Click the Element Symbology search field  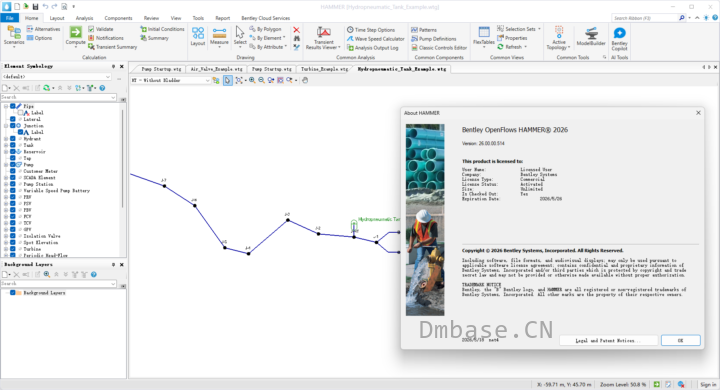pyautogui.click(x=58, y=97)
